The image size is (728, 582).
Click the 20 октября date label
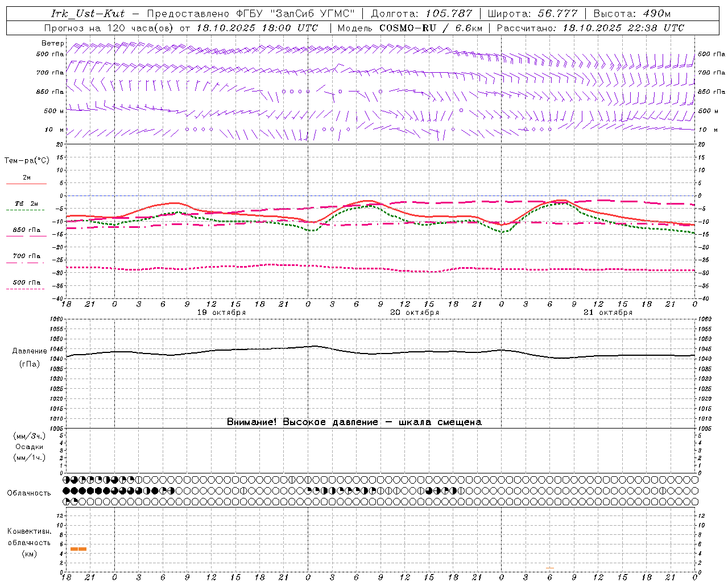coord(415,313)
